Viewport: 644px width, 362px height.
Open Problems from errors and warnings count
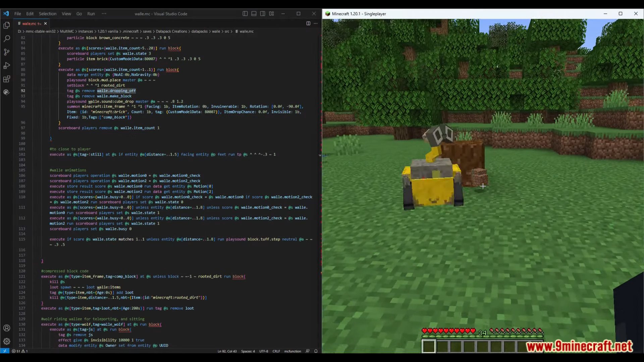point(20,351)
